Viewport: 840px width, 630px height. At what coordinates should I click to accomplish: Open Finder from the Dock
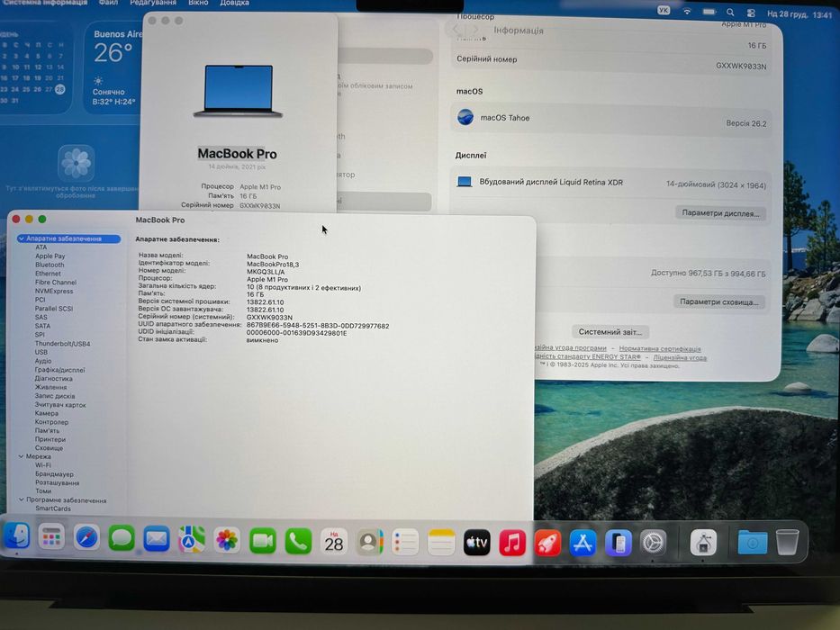click(16, 536)
